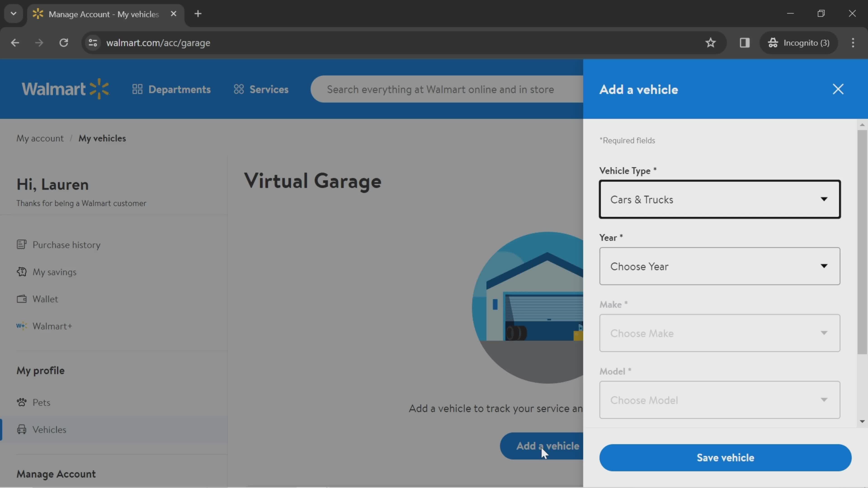
Task: Go back in browser
Action: point(15,43)
